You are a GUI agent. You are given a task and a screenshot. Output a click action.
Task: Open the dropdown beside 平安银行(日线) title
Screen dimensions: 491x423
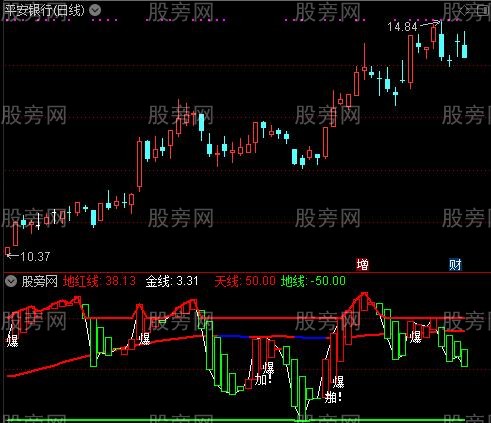pos(95,10)
